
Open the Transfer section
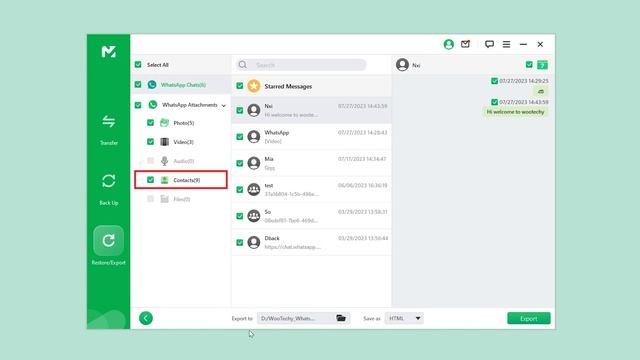click(109, 130)
